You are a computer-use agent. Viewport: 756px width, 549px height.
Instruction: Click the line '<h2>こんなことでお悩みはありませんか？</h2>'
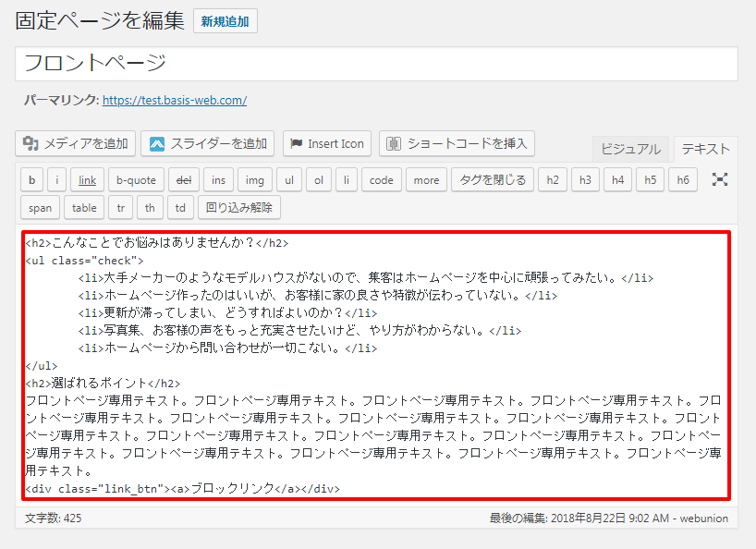coord(157,242)
